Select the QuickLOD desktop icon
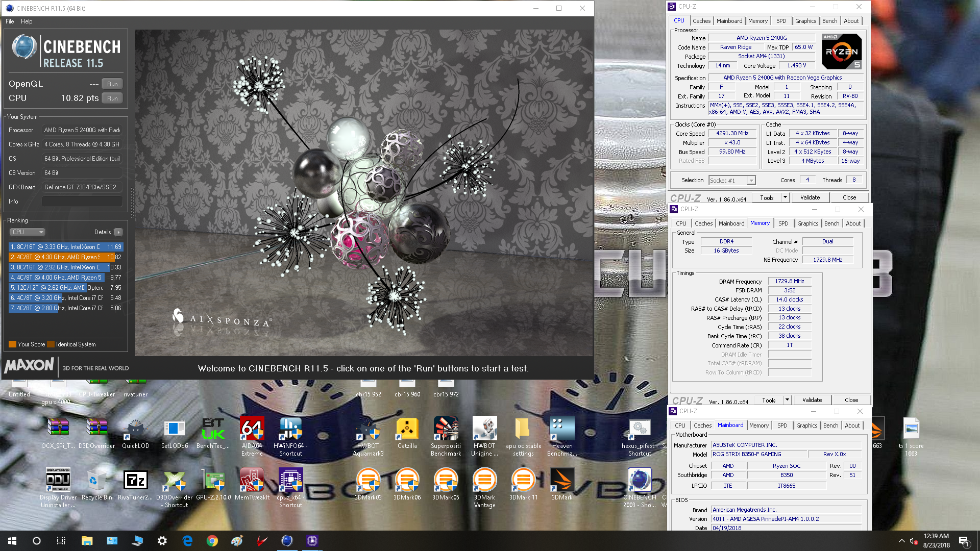Screen dimensions: 980x551 click(135, 434)
